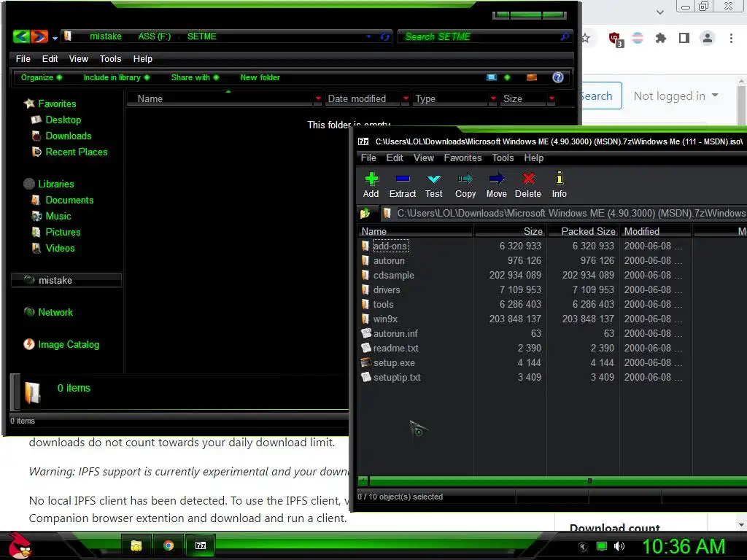Open Chrome profile avatar icon

(708, 38)
